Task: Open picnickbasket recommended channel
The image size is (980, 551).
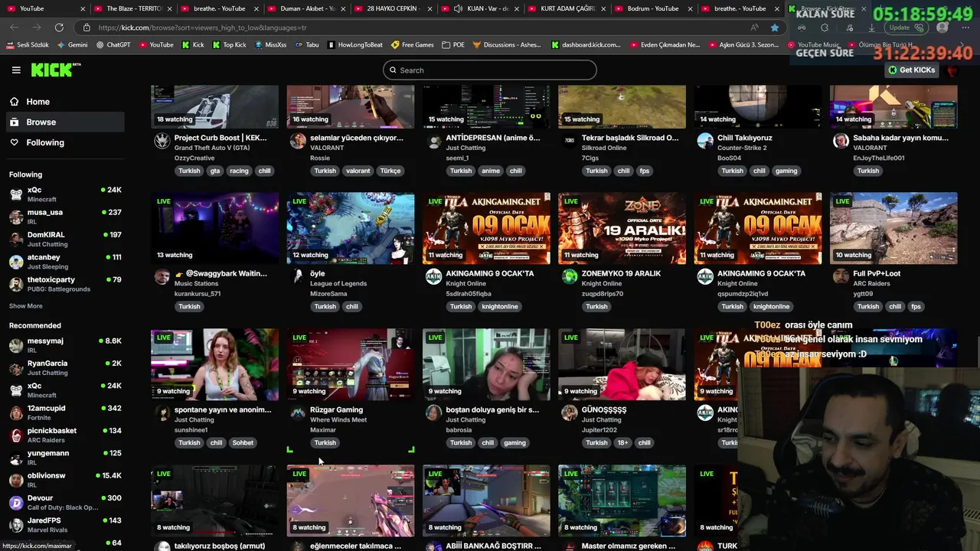Action: [64, 435]
